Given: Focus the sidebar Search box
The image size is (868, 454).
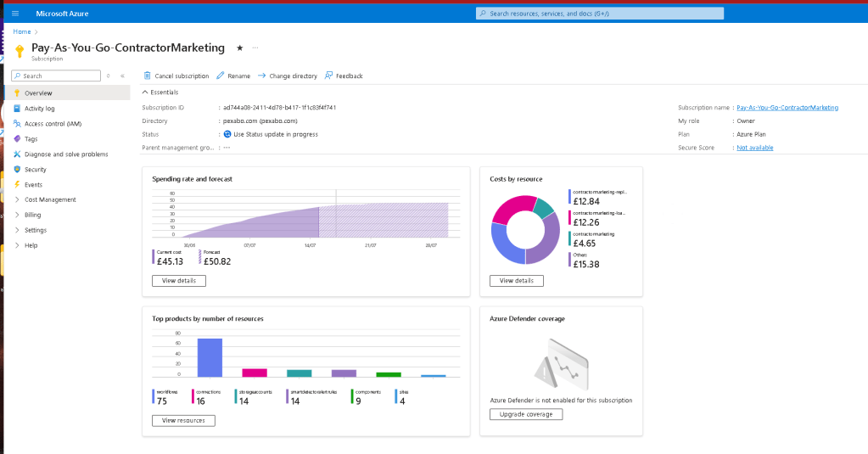Looking at the screenshot, I should tap(56, 76).
